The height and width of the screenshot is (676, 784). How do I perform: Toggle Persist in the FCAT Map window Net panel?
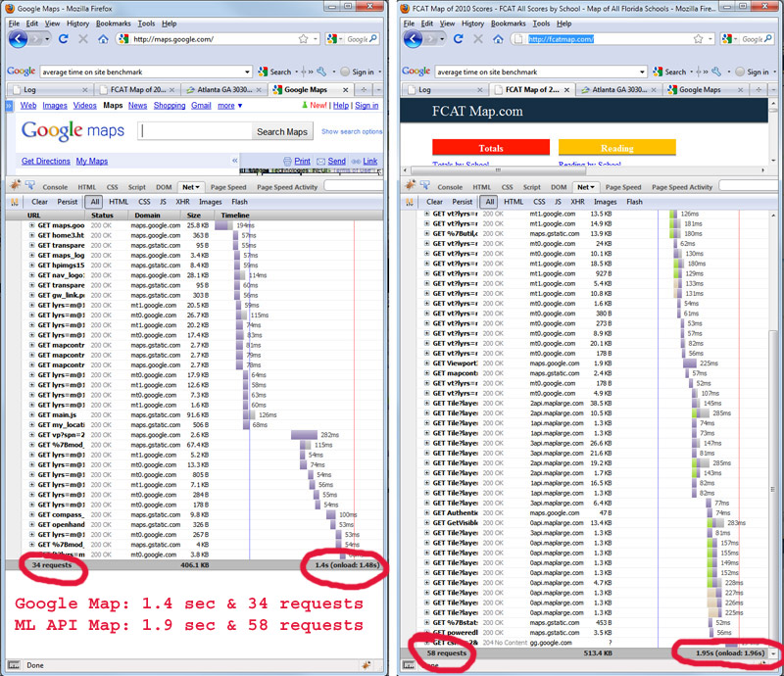point(463,202)
